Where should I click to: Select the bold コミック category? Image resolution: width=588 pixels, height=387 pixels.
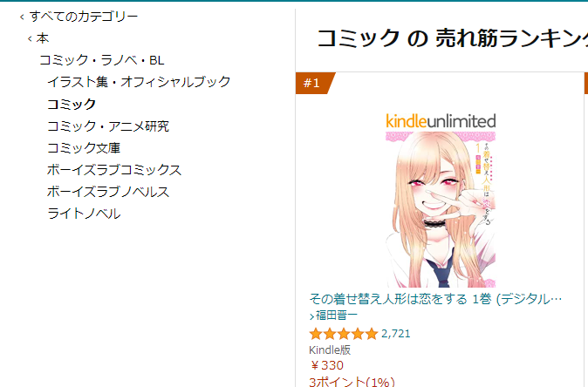click(72, 104)
